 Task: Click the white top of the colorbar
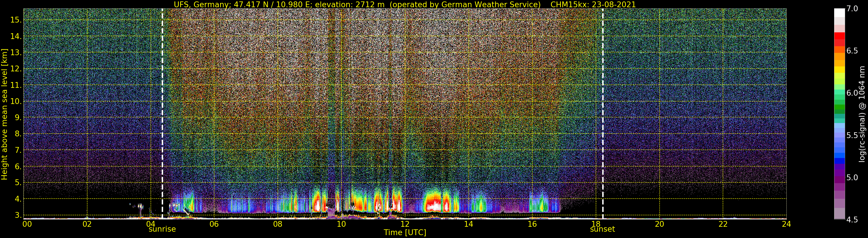pyautogui.click(x=839, y=13)
